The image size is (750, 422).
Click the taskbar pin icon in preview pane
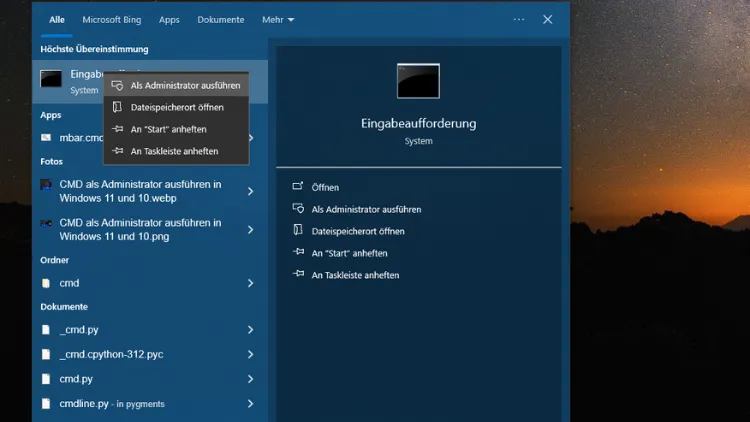tap(298, 274)
